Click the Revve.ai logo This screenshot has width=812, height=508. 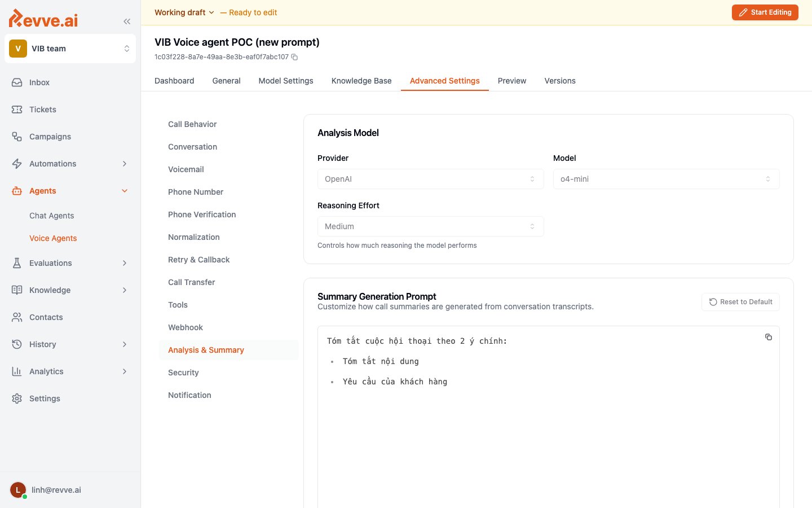(43, 19)
